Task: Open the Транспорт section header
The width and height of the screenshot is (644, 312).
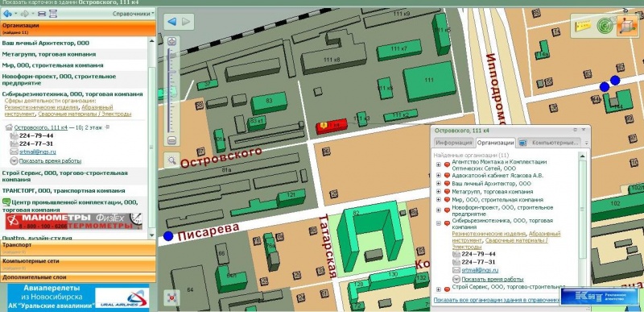Action: tap(77, 247)
